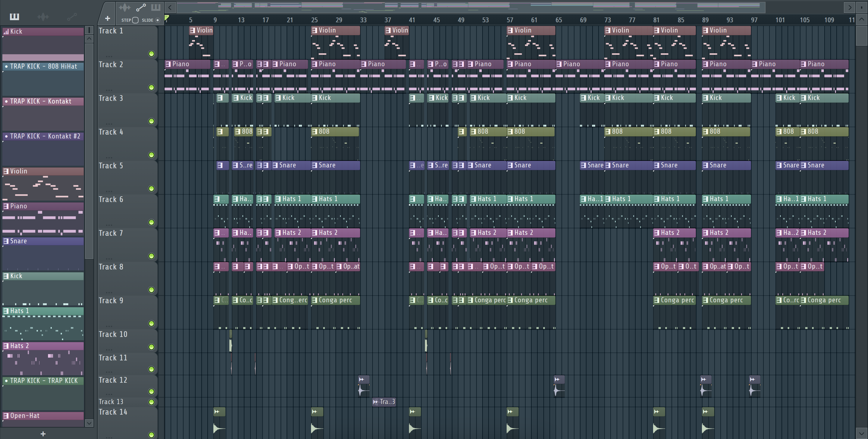868x439 pixels.
Task: Mute Track 12 with its green switch
Action: point(151,391)
